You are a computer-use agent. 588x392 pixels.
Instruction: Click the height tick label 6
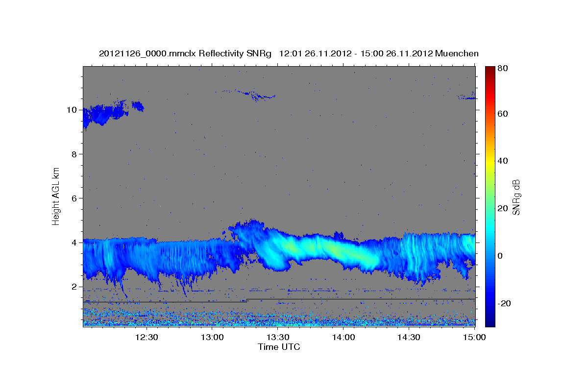click(74, 198)
